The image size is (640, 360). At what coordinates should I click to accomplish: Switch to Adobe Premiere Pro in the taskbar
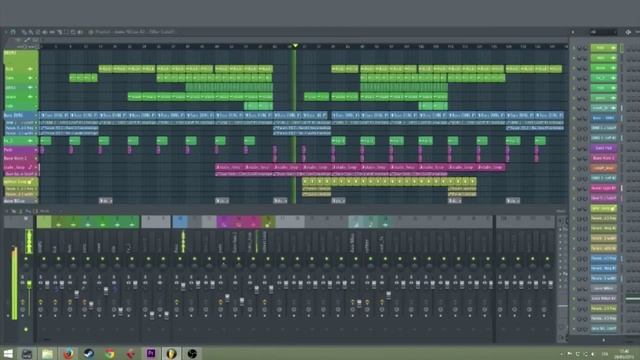151,353
